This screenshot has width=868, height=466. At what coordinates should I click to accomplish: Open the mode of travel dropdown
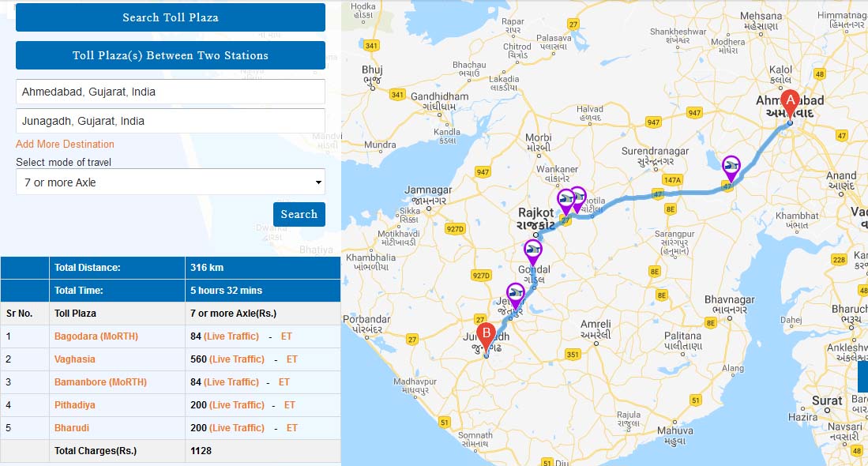(x=171, y=182)
